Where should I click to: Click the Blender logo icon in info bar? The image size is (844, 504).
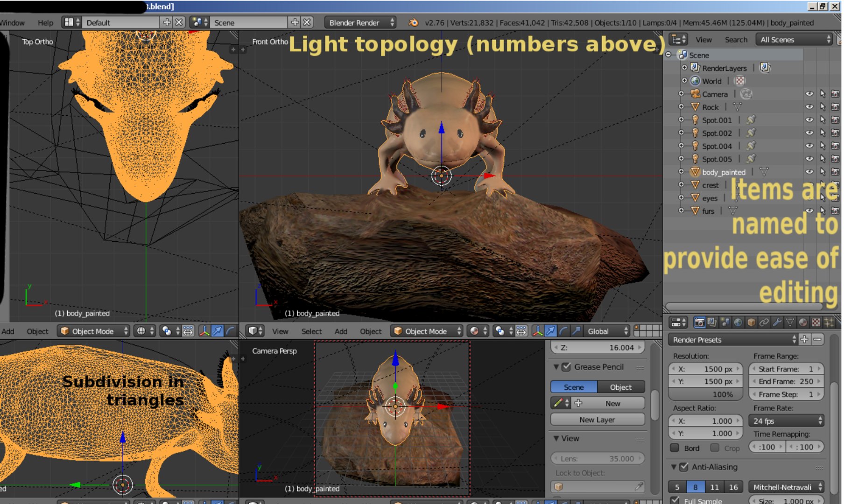413,22
